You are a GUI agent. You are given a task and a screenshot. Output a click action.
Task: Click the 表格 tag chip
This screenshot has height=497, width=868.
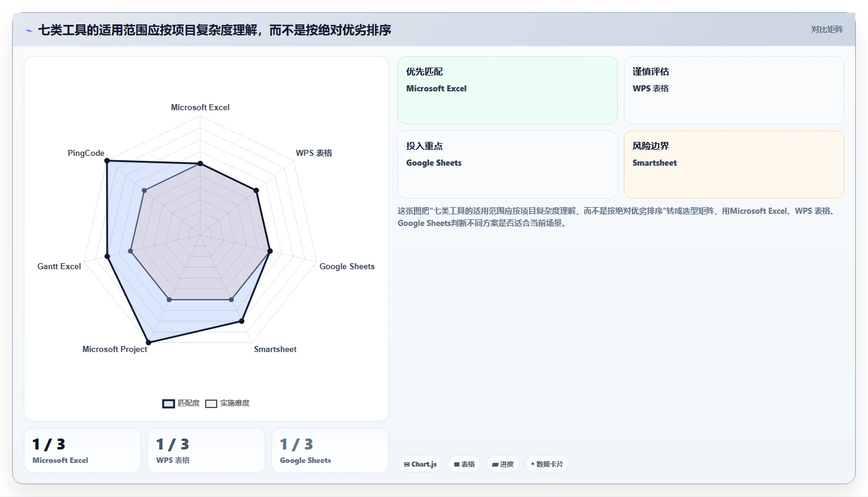pyautogui.click(x=464, y=464)
